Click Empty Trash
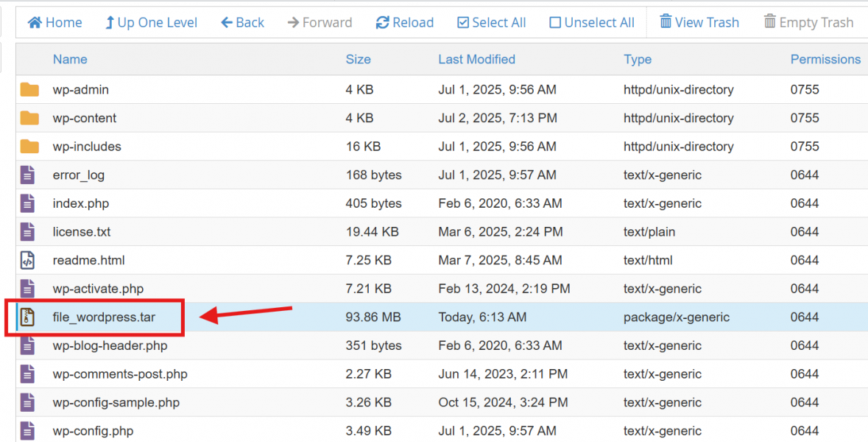Viewport: 868px width, 442px height. pos(809,23)
